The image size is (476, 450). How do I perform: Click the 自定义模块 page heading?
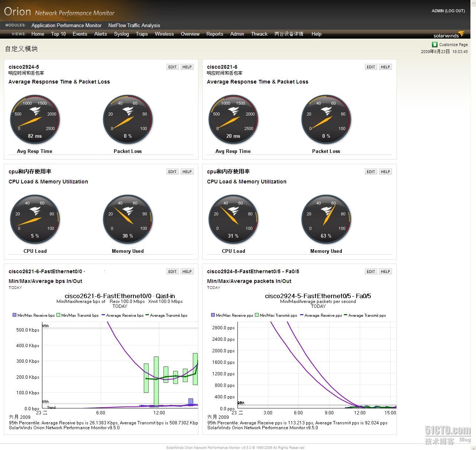[22, 49]
